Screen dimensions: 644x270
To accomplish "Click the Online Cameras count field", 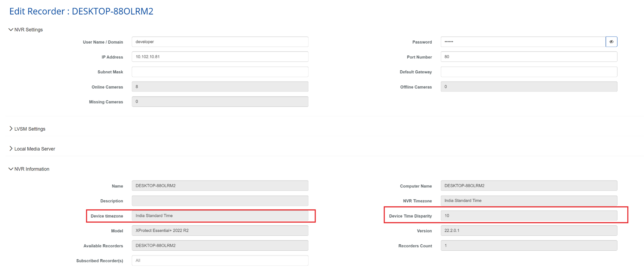I will click(220, 87).
